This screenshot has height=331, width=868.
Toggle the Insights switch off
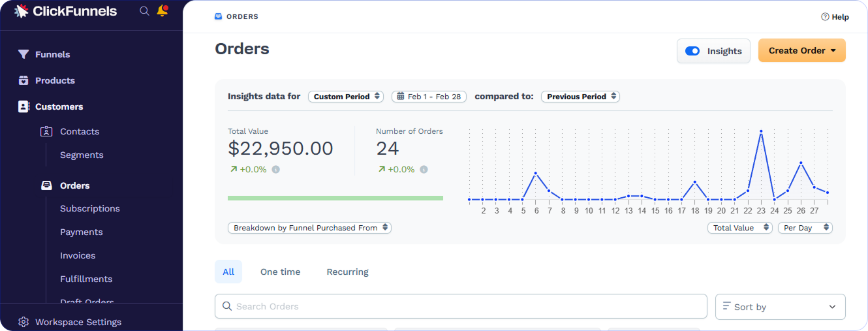[692, 51]
